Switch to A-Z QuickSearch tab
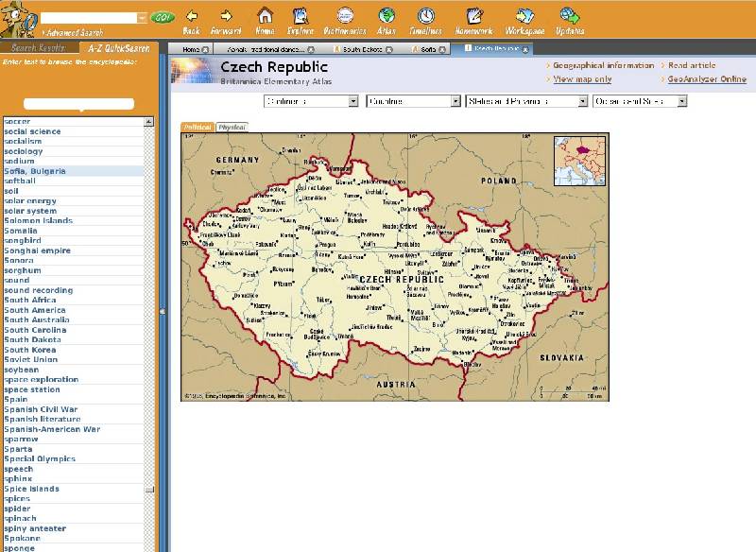The image size is (756, 552). 119,48
